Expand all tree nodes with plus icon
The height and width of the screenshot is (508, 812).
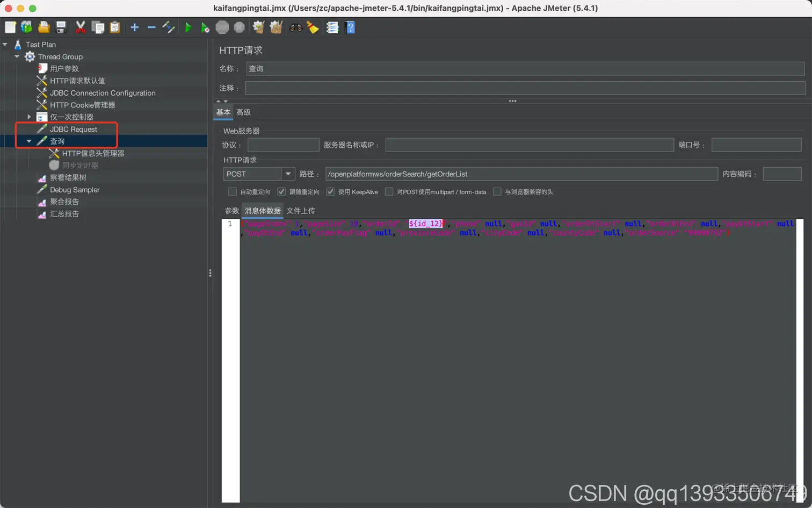coord(135,27)
